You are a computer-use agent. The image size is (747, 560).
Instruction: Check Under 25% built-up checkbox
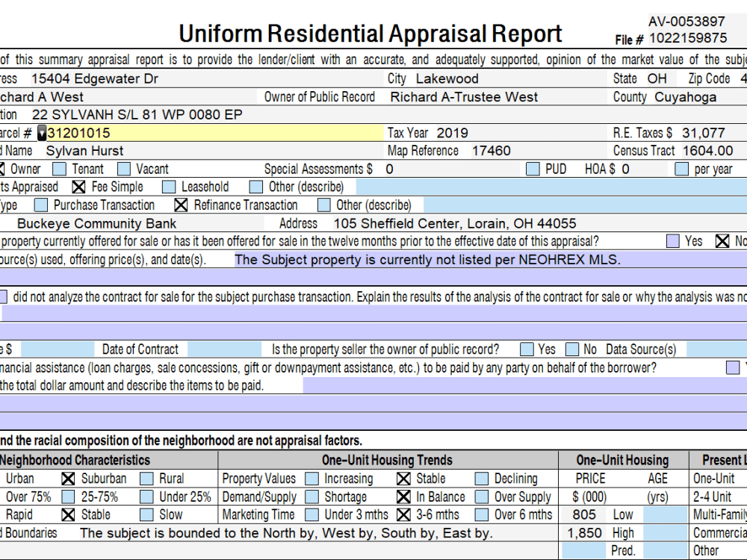(x=146, y=497)
